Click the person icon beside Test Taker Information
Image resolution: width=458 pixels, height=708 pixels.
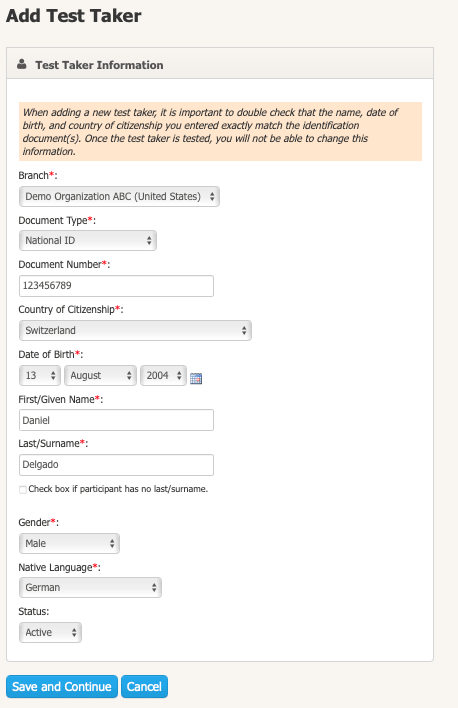(x=22, y=65)
